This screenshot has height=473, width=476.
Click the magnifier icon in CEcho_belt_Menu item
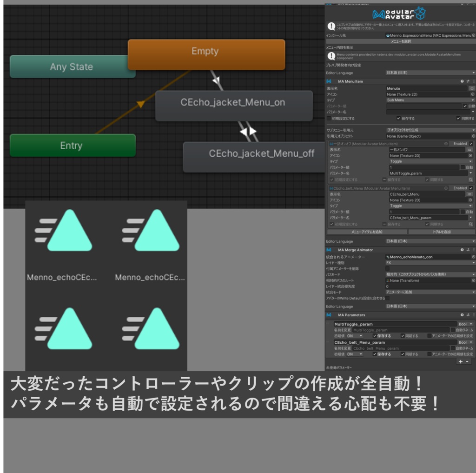pos(471,224)
